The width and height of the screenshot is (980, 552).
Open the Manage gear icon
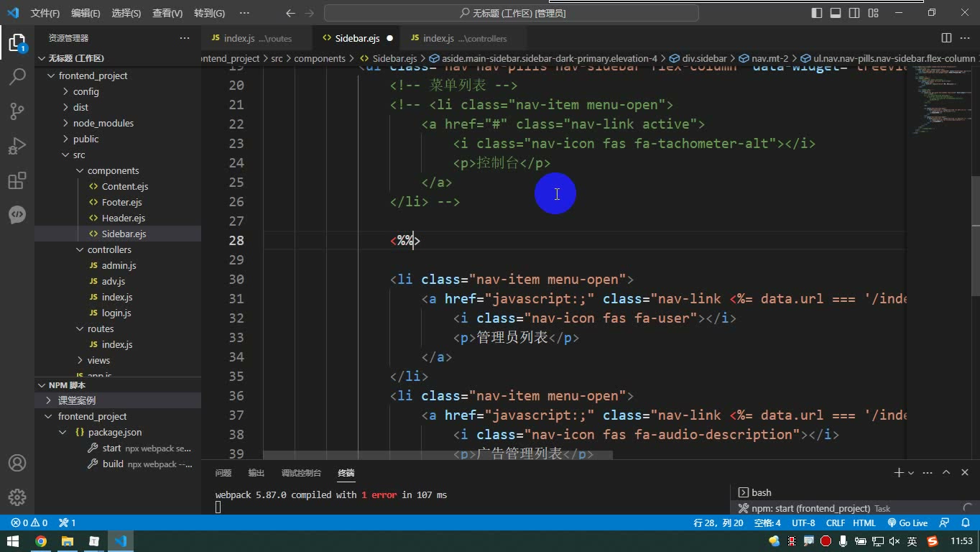(17, 497)
